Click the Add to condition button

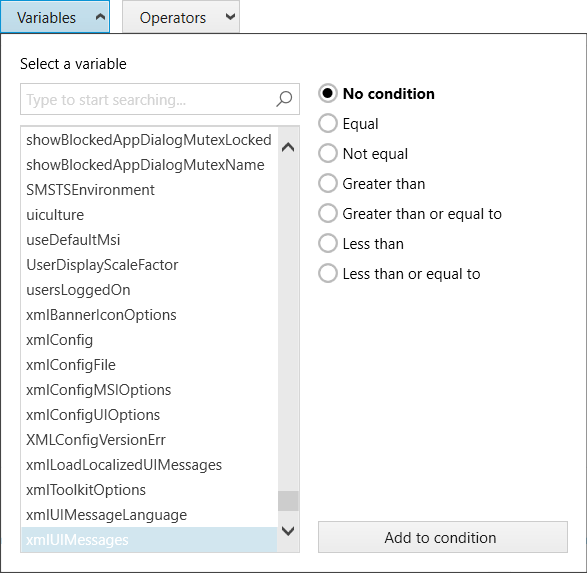pos(442,537)
